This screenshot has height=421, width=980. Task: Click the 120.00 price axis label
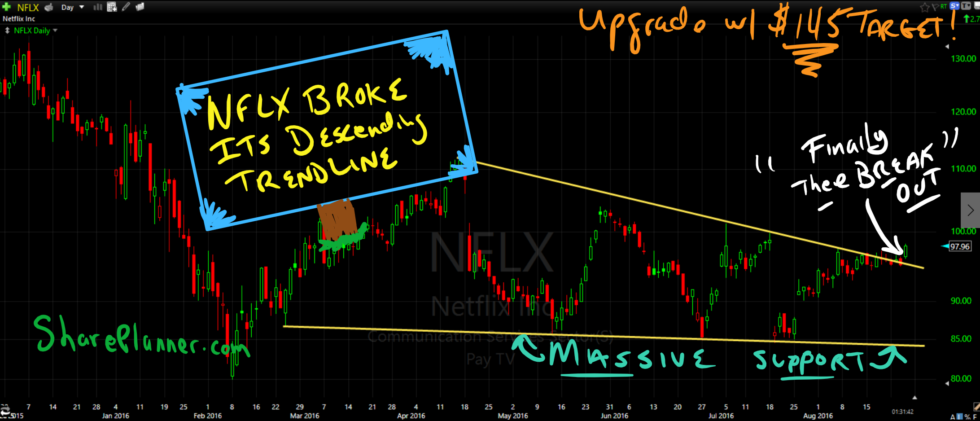coord(963,112)
